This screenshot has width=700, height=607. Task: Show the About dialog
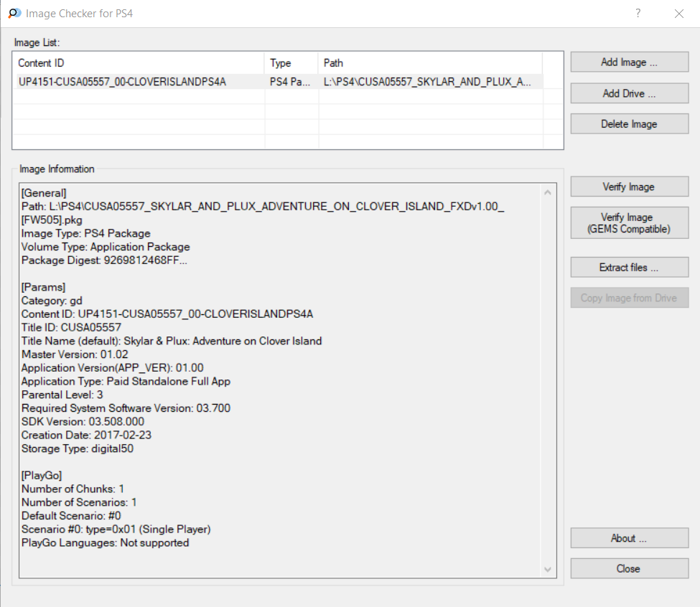[630, 538]
